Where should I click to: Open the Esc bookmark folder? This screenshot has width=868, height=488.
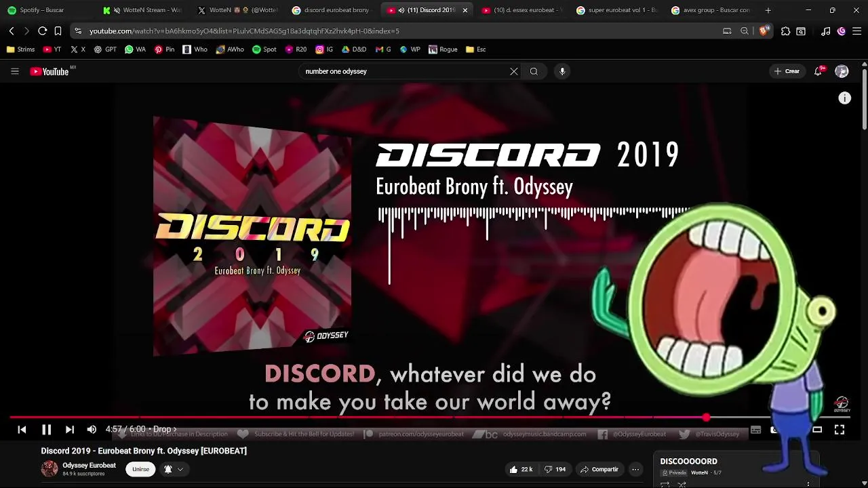pyautogui.click(x=475, y=49)
